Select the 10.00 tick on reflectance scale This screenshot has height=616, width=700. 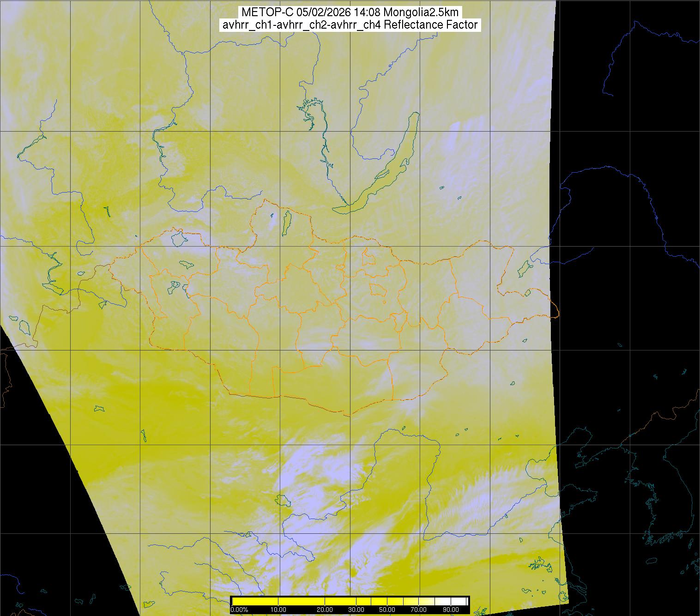(x=278, y=610)
